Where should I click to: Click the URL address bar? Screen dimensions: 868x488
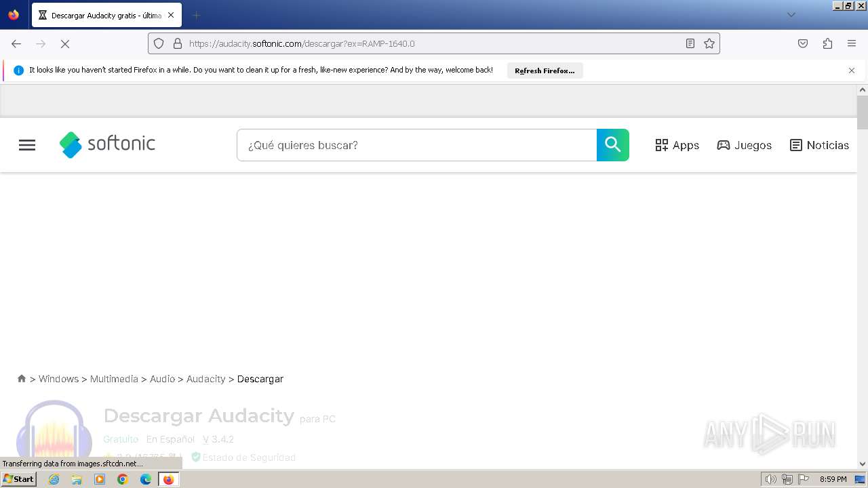[x=434, y=43]
